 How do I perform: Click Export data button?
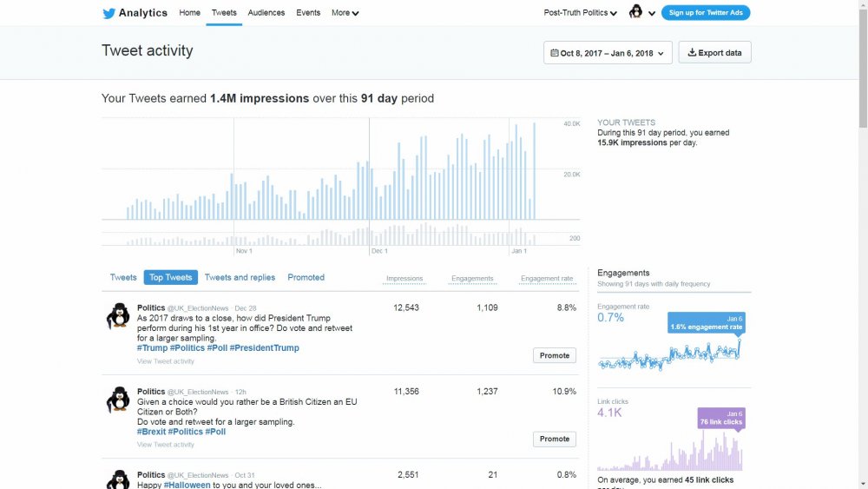(x=714, y=53)
